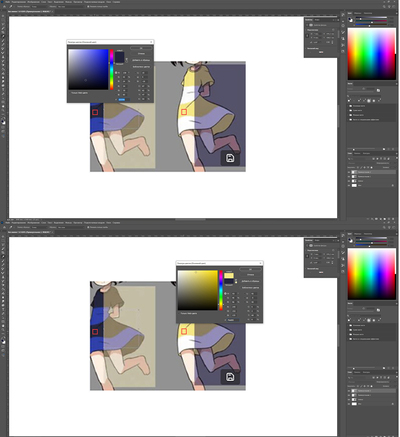This screenshot has height=437, width=400.
Task: Hide the background layer in upper window
Action: [x=349, y=185]
